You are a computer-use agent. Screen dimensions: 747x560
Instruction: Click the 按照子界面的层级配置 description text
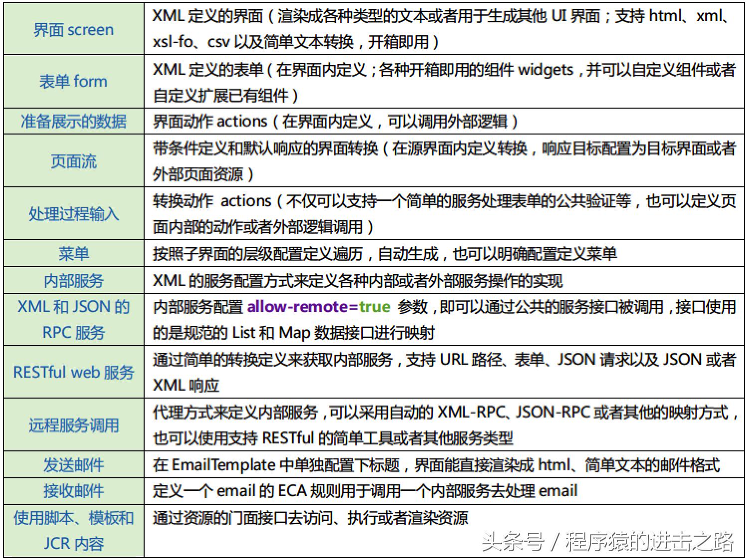click(x=386, y=254)
